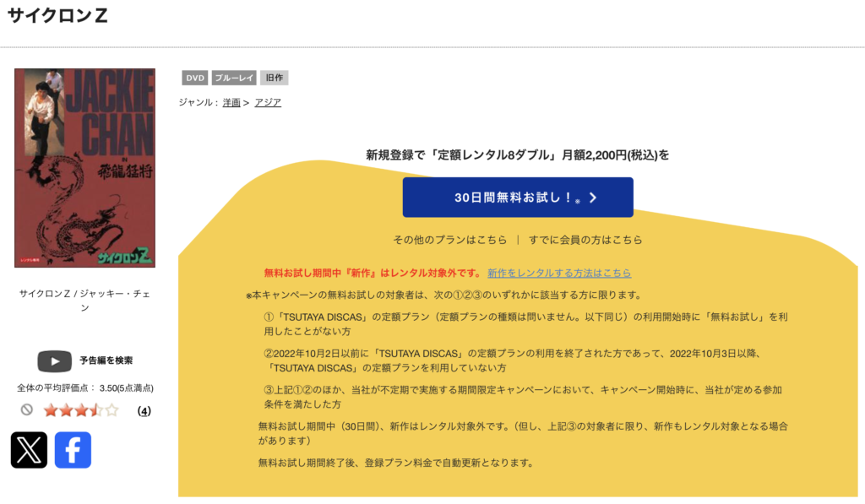Search trailers via 予告編を検索
The image size is (865, 504).
105,360
